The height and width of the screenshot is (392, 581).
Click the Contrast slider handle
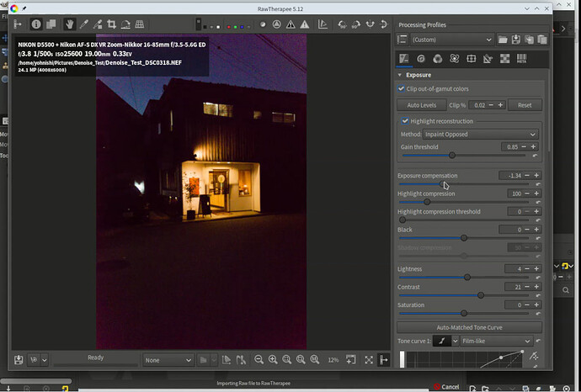click(481, 295)
